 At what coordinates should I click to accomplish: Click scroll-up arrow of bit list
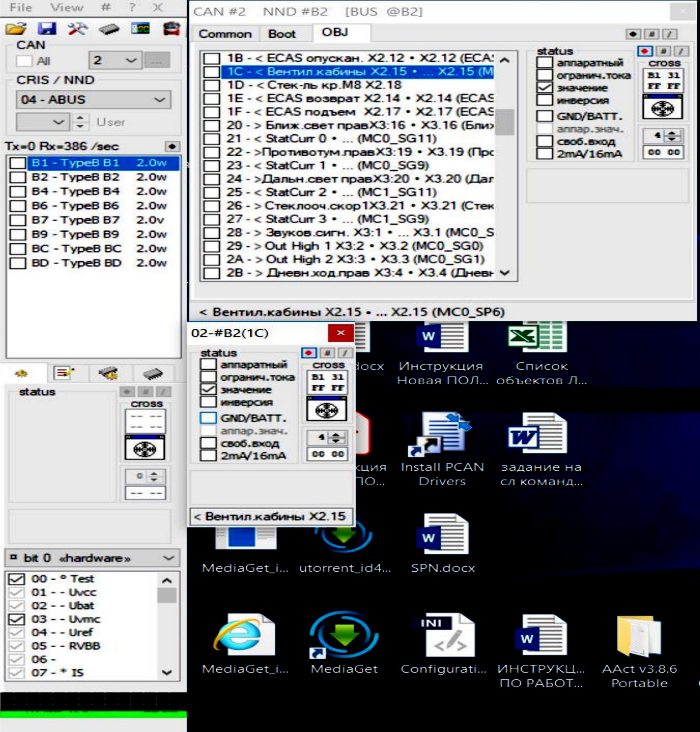tap(167, 580)
